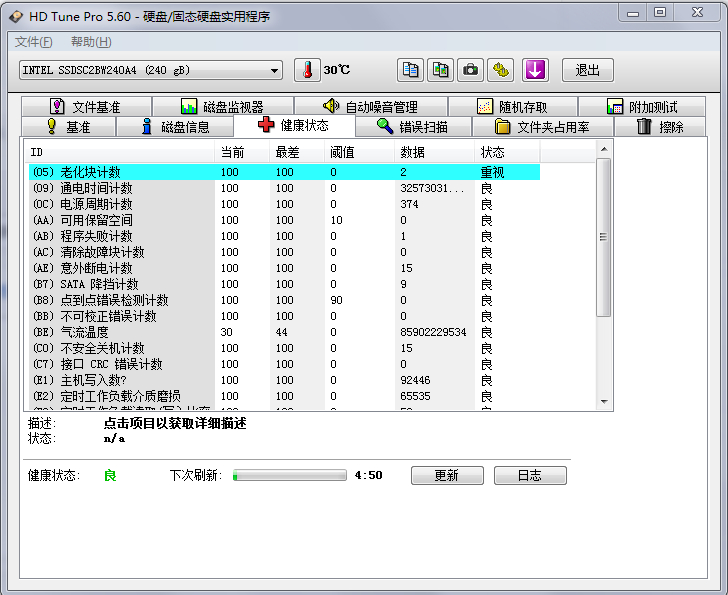728x595 pixels.
Task: Click the 退出 button
Action: point(588,70)
